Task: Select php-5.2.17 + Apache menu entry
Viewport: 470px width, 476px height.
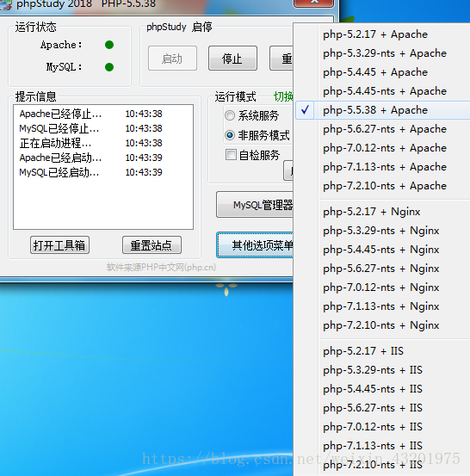Action: 382,34
